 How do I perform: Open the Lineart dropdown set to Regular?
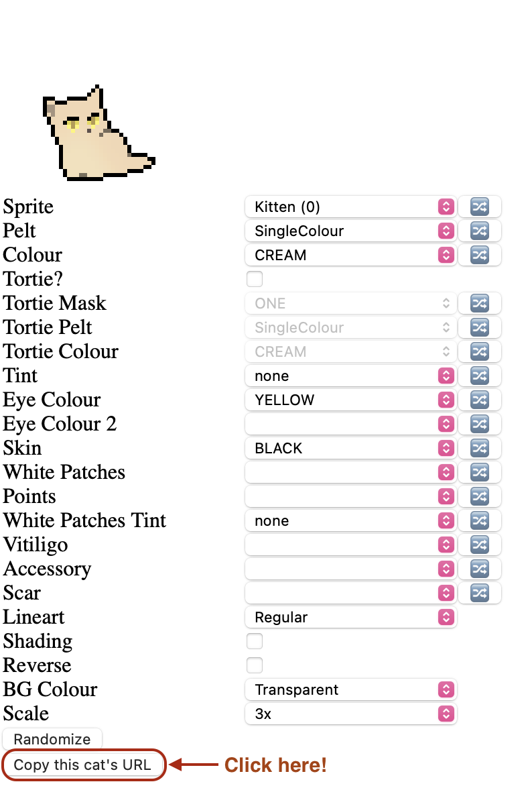pos(350,617)
